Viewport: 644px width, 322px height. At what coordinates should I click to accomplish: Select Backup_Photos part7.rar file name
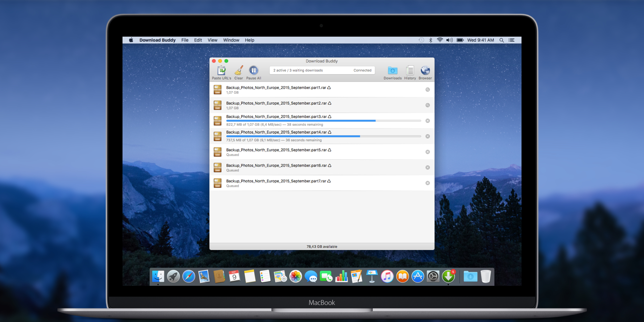pyautogui.click(x=276, y=181)
